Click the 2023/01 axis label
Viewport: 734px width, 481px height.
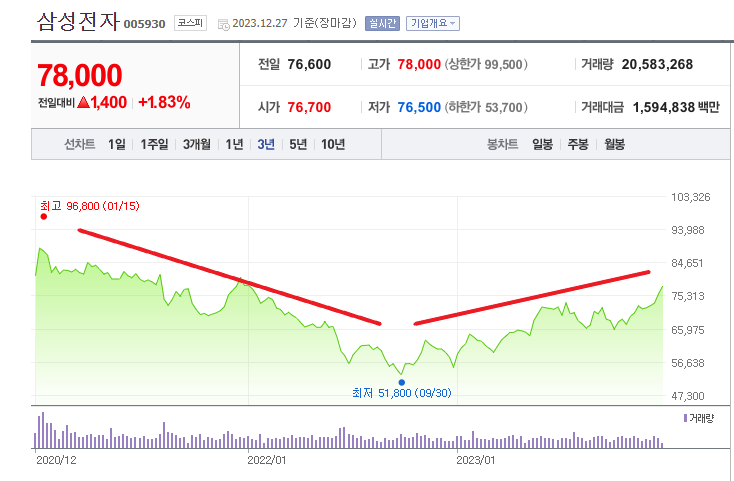(x=476, y=460)
